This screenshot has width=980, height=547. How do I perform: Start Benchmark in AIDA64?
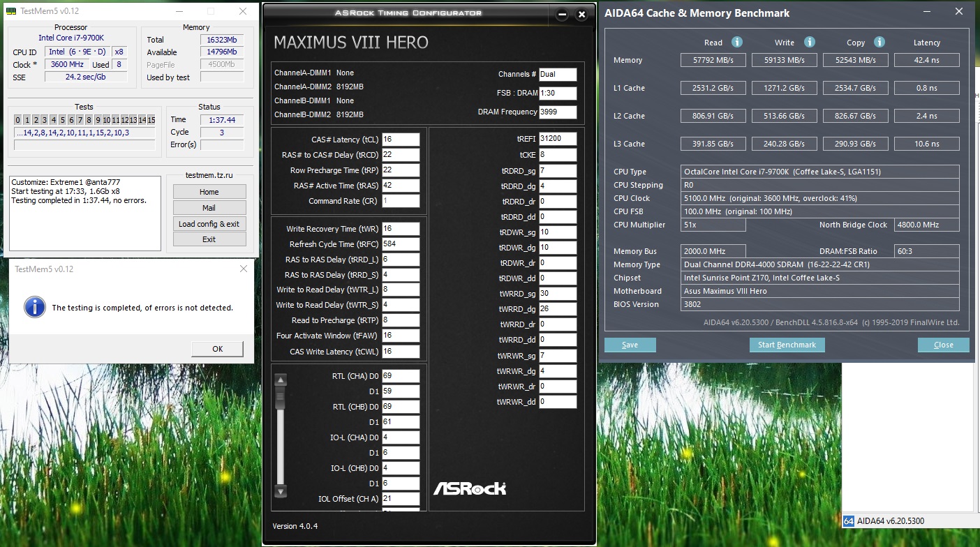point(787,345)
